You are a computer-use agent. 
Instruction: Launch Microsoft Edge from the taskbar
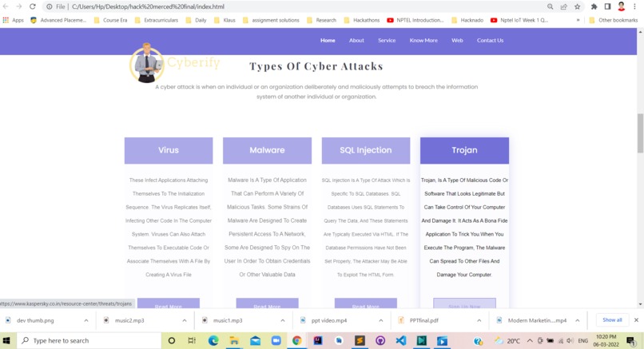[213, 341]
